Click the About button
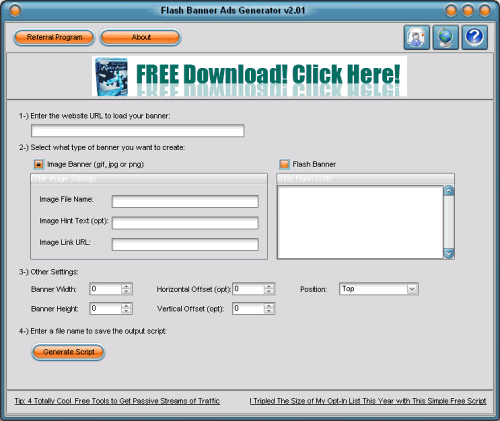 pos(140,37)
